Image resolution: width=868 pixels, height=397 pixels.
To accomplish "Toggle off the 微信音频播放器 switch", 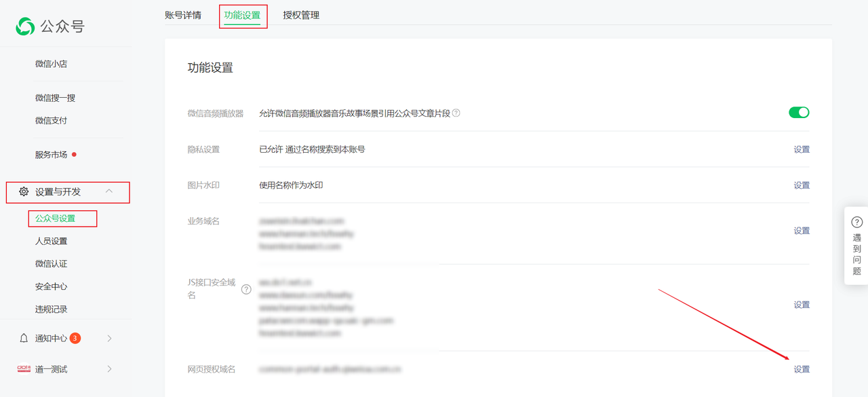I will tap(799, 113).
